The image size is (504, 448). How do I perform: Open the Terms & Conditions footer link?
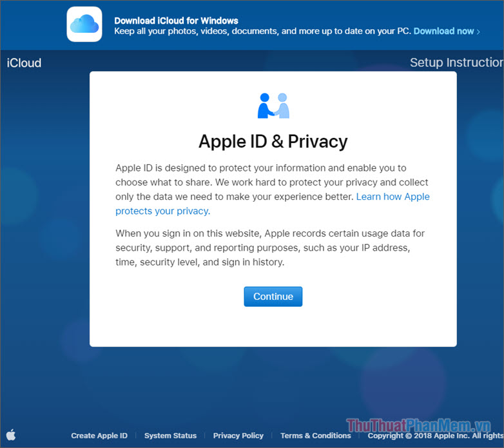click(x=316, y=436)
